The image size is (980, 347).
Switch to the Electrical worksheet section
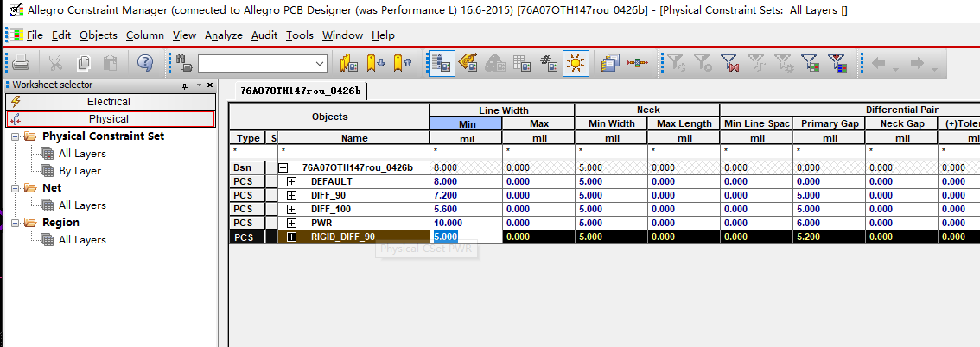pos(110,102)
